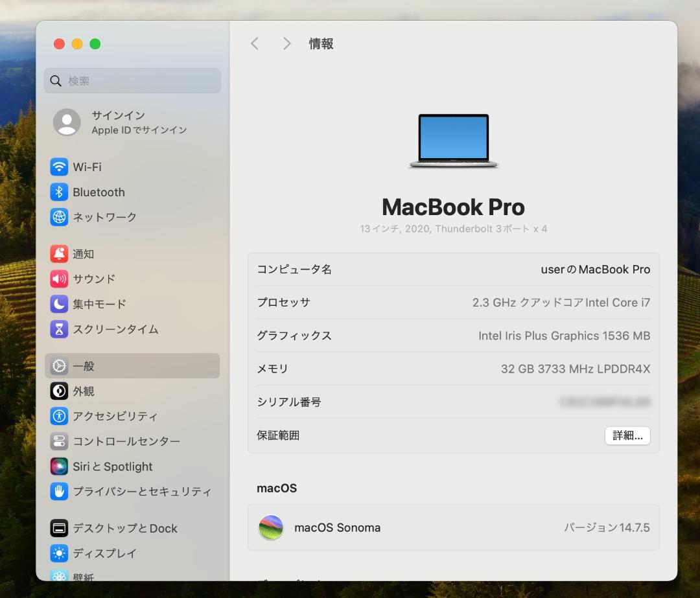Click バージョン 14.7.5 text
700x598 pixels.
pos(607,527)
